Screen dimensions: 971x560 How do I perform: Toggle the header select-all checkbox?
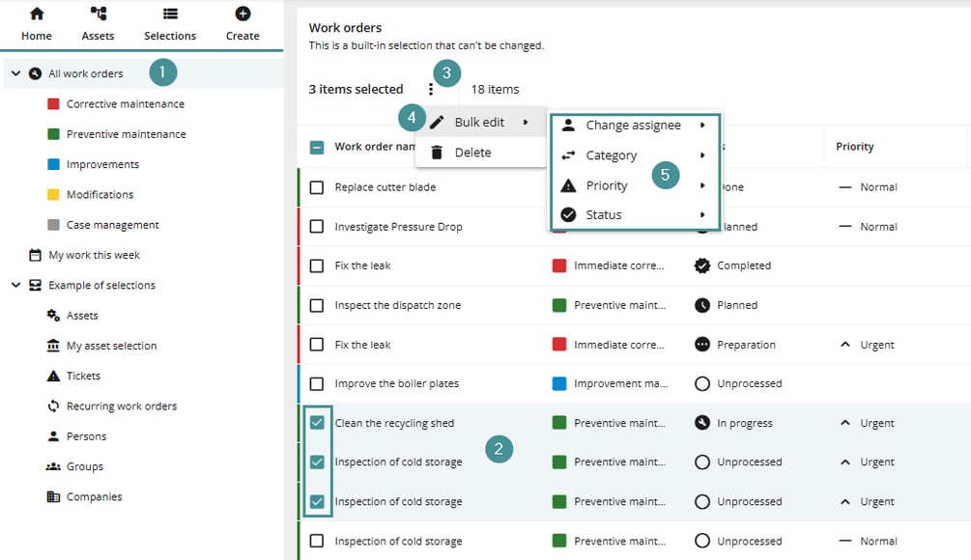pos(317,148)
